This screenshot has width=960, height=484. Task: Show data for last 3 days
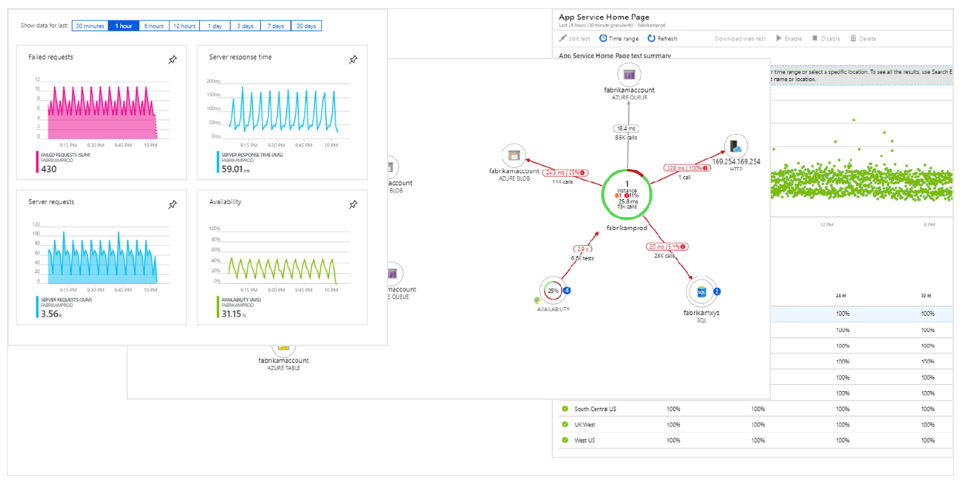click(245, 26)
